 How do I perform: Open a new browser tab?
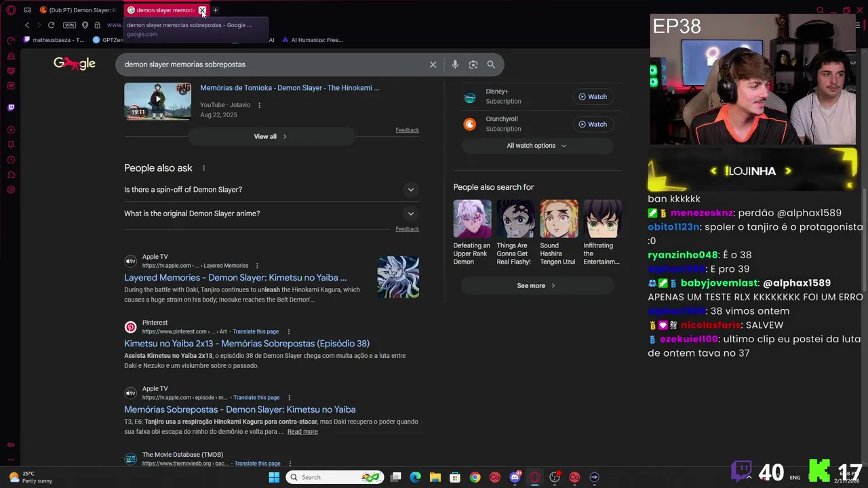click(215, 10)
